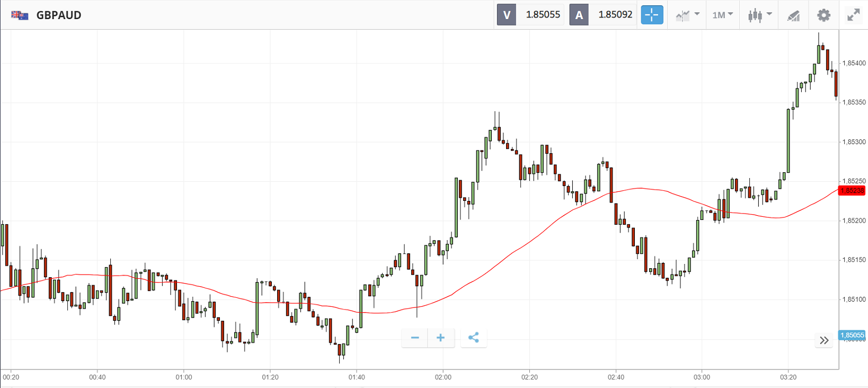
Task: Click the A buy button
Action: [579, 15]
